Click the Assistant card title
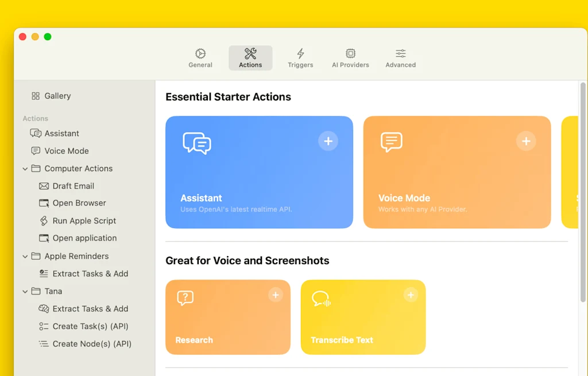Viewport: 588px width, 376px height. pyautogui.click(x=201, y=198)
